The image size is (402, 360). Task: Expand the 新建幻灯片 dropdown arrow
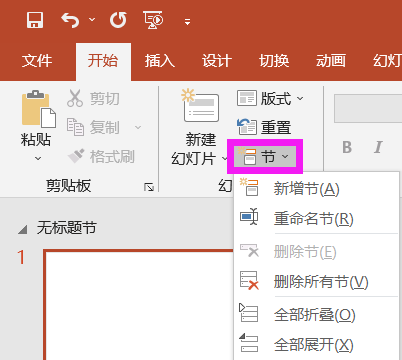click(224, 158)
